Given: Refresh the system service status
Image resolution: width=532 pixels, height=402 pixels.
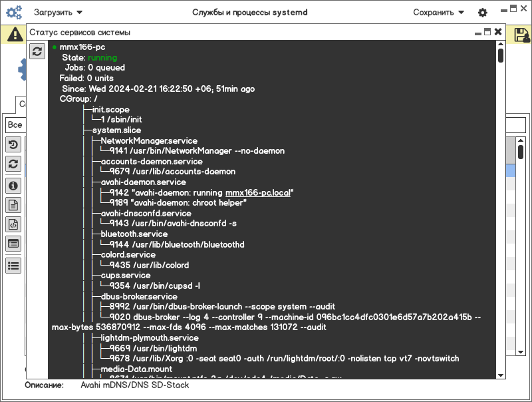Looking at the screenshot, I should coord(37,51).
